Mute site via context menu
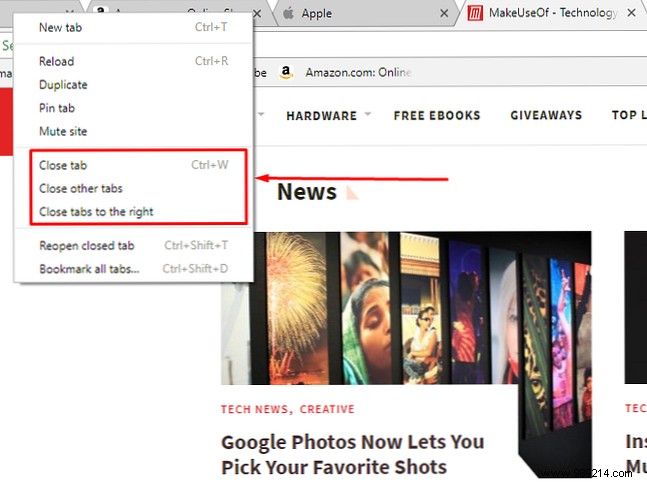Screen dimensions: 647x482 click(64, 131)
